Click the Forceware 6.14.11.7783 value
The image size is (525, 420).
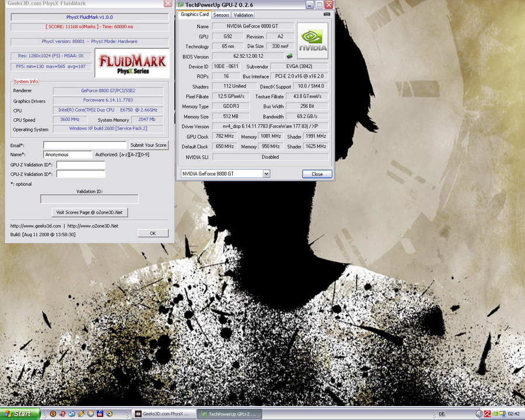click(x=108, y=100)
